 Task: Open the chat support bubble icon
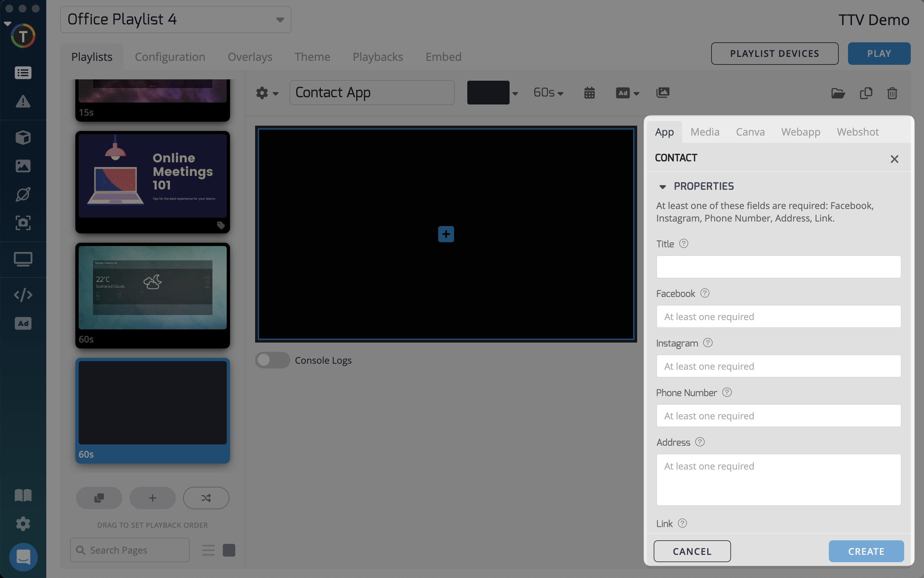pyautogui.click(x=23, y=557)
